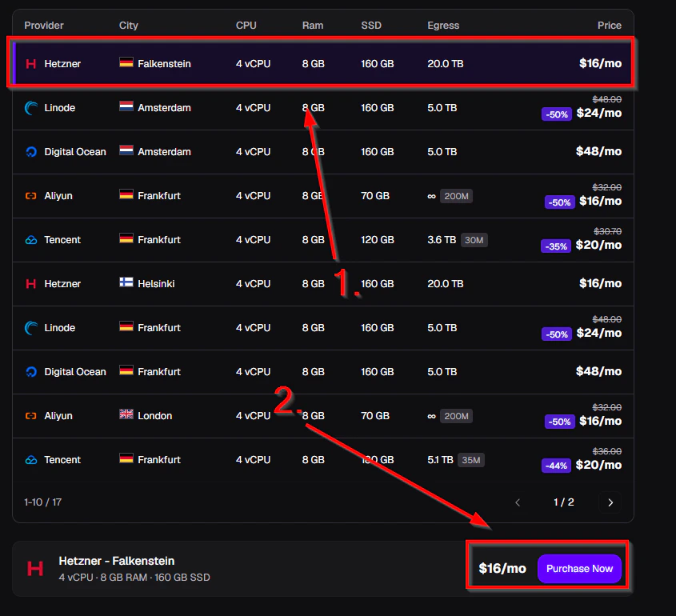Click the 30M bandwidth badge
The image size is (676, 616).
[x=474, y=240]
